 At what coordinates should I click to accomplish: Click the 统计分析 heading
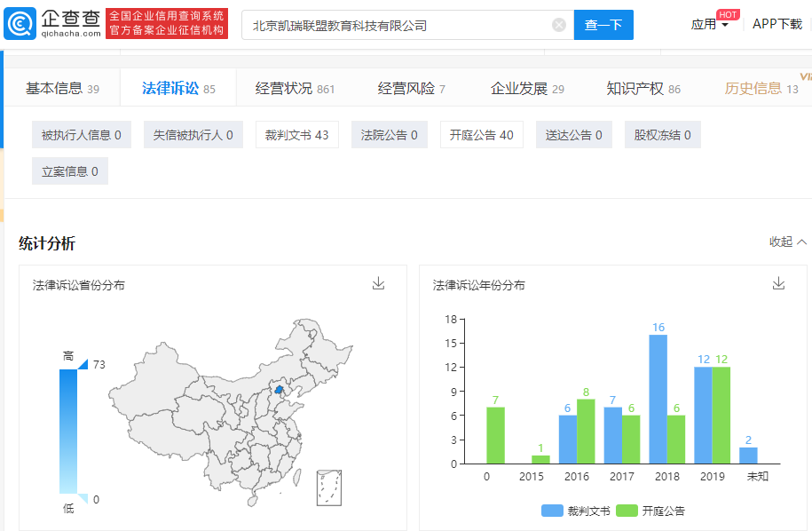[47, 243]
